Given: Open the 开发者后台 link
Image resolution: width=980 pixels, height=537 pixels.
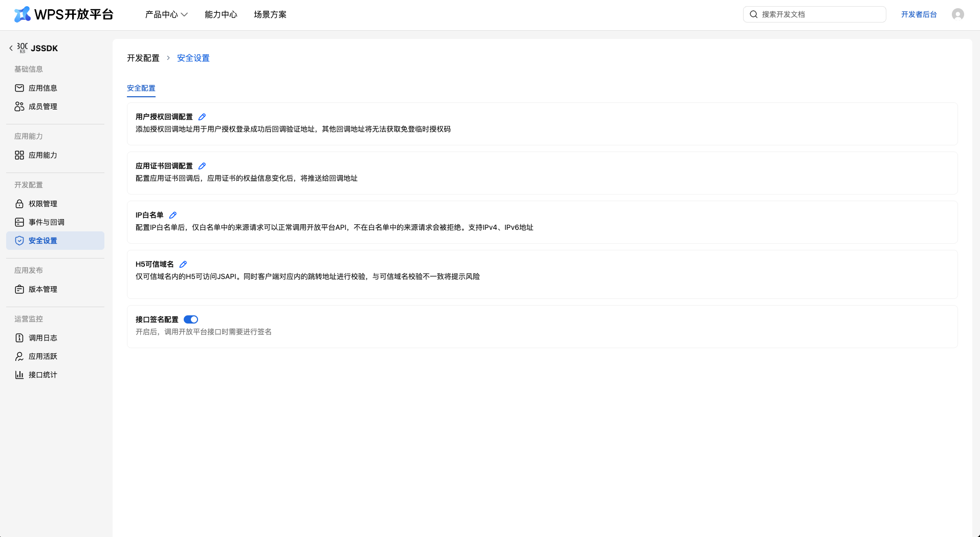Looking at the screenshot, I should 919,14.
